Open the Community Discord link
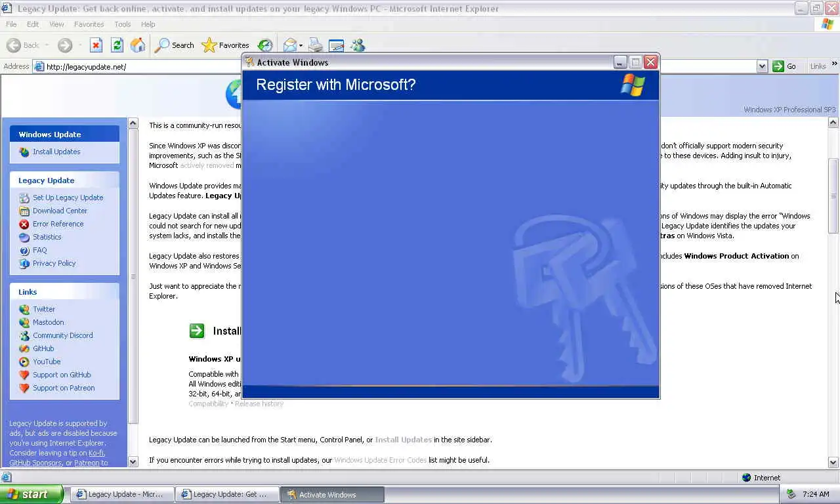840x504 pixels. [63, 335]
